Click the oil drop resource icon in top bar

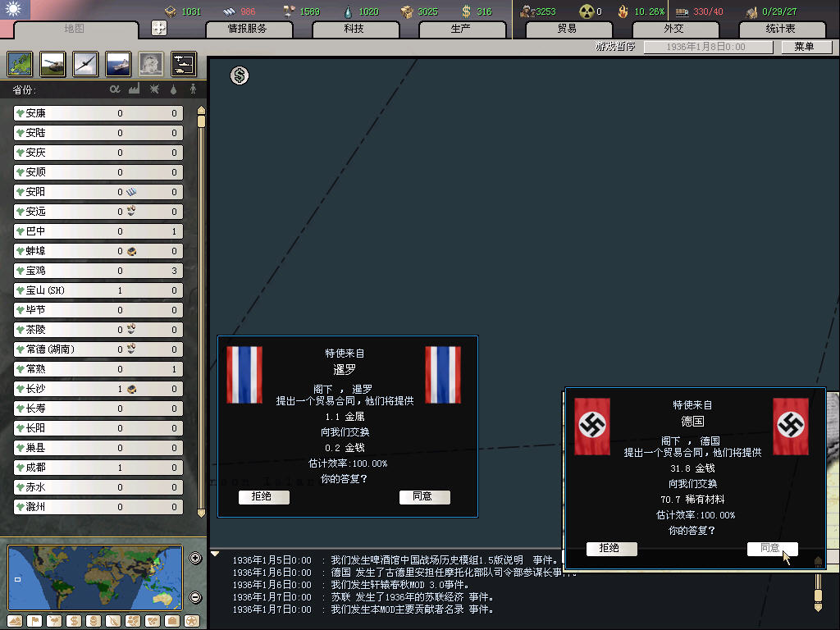click(x=348, y=11)
